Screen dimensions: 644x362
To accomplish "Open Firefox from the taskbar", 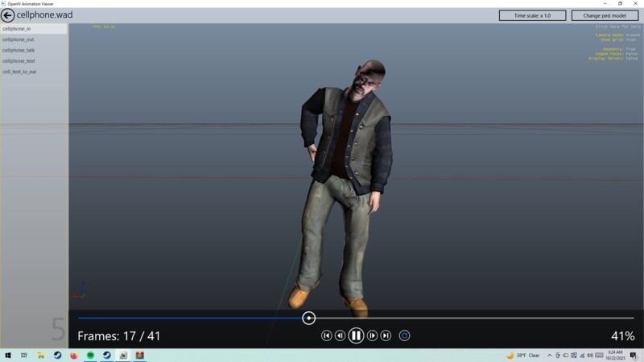I will [x=74, y=355].
